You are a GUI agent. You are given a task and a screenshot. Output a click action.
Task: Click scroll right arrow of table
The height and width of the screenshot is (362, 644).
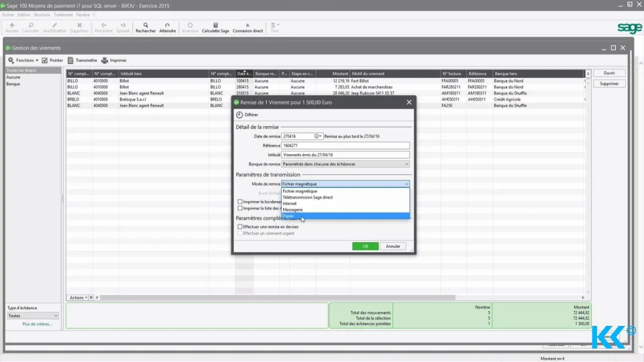[583, 298]
